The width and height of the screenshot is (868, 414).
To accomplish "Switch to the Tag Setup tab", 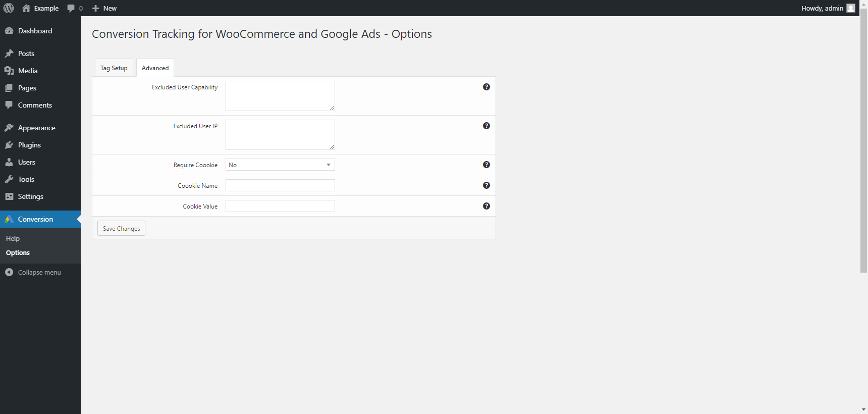I will click(114, 68).
